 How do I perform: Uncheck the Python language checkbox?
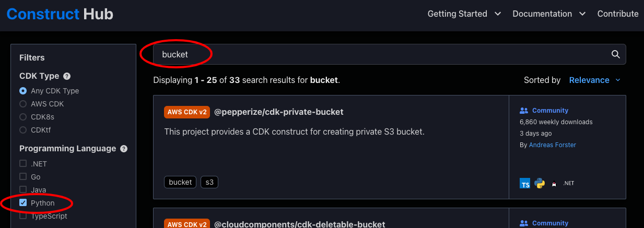pyautogui.click(x=23, y=203)
